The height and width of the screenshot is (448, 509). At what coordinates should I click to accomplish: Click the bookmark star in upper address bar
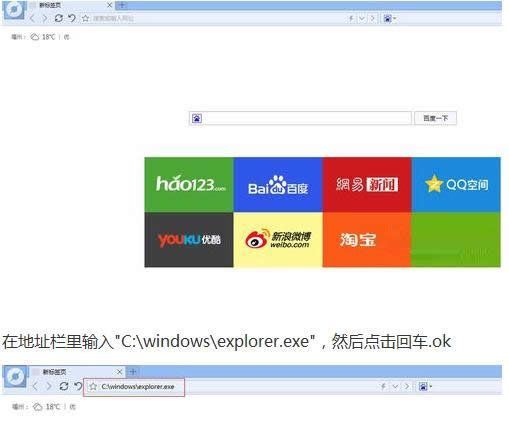coord(86,18)
